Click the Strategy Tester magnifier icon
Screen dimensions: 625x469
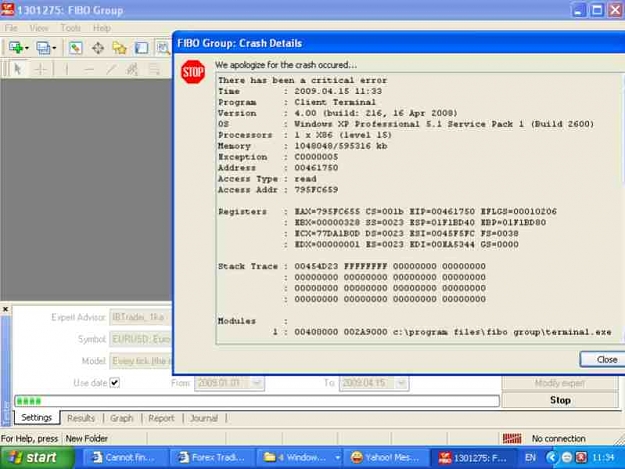click(x=163, y=48)
